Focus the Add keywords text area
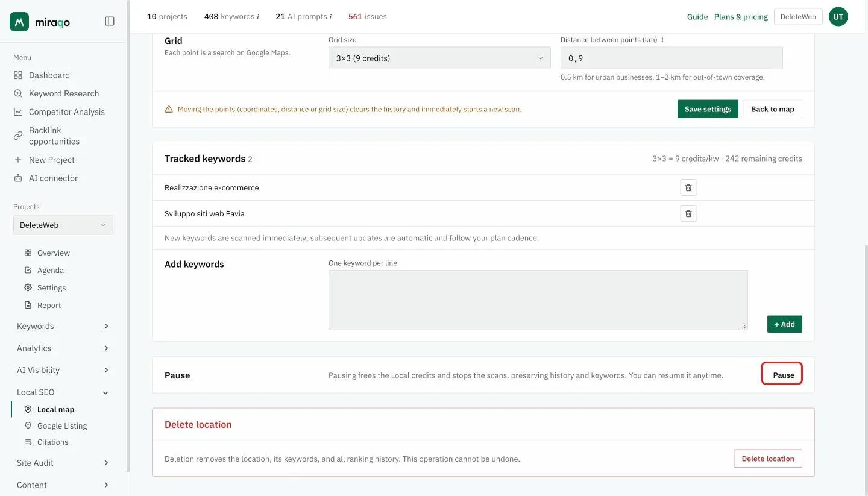The width and height of the screenshot is (868, 496). pyautogui.click(x=538, y=300)
